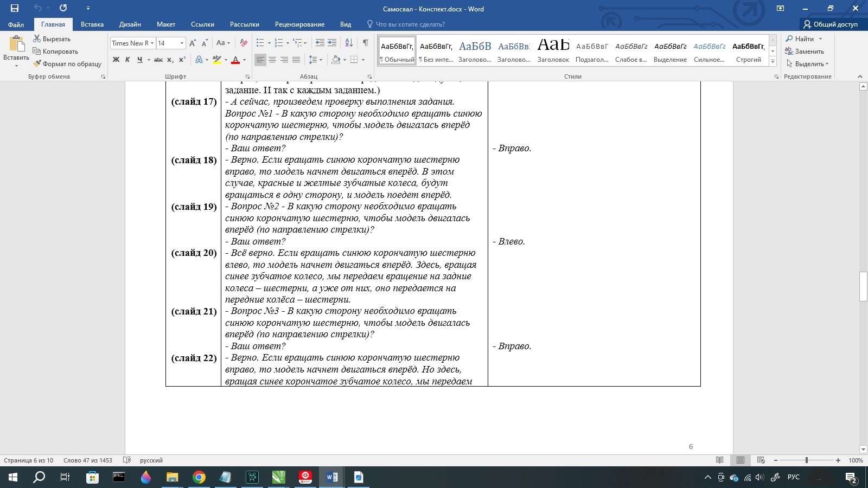Click the Format Painter brush icon
Screen dimensions: 868x488
coord(37,64)
